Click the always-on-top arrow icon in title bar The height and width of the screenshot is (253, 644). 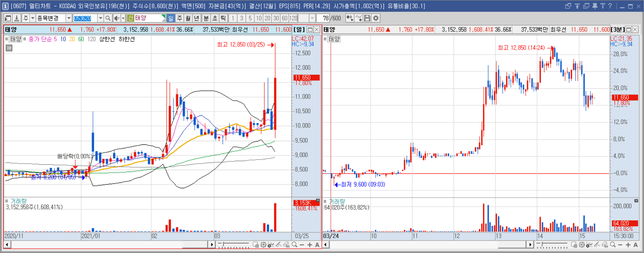[577, 6]
